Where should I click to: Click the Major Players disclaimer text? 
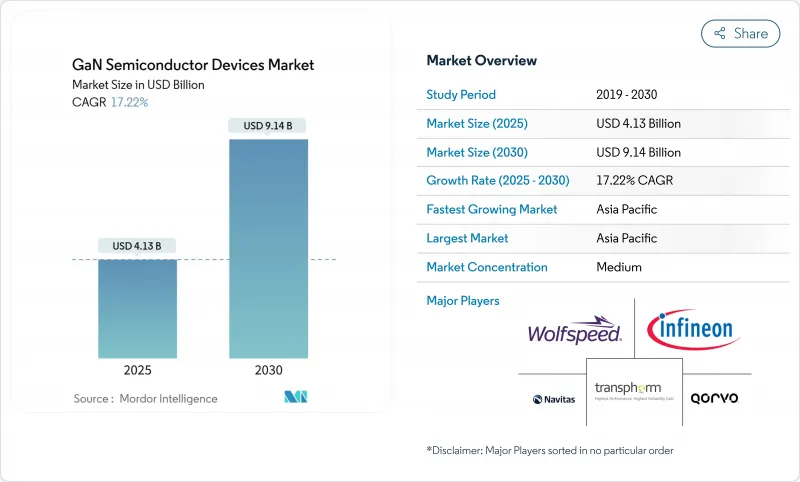click(x=549, y=451)
